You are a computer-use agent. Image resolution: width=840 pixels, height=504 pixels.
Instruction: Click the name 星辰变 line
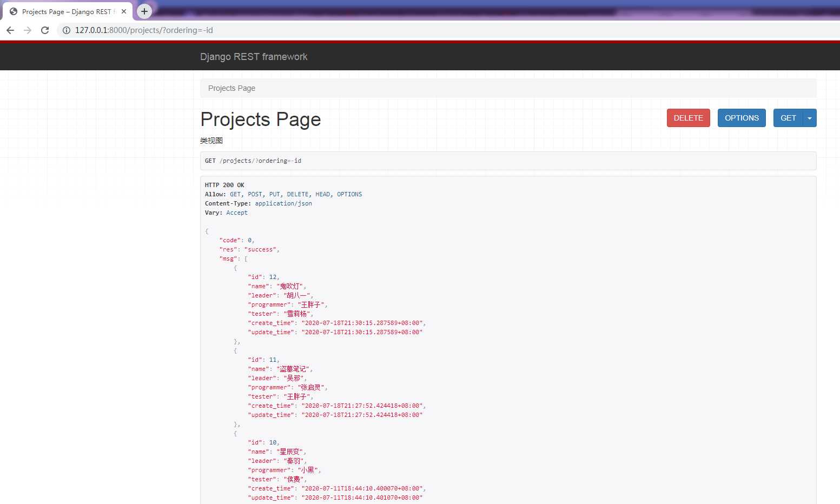pos(277,452)
